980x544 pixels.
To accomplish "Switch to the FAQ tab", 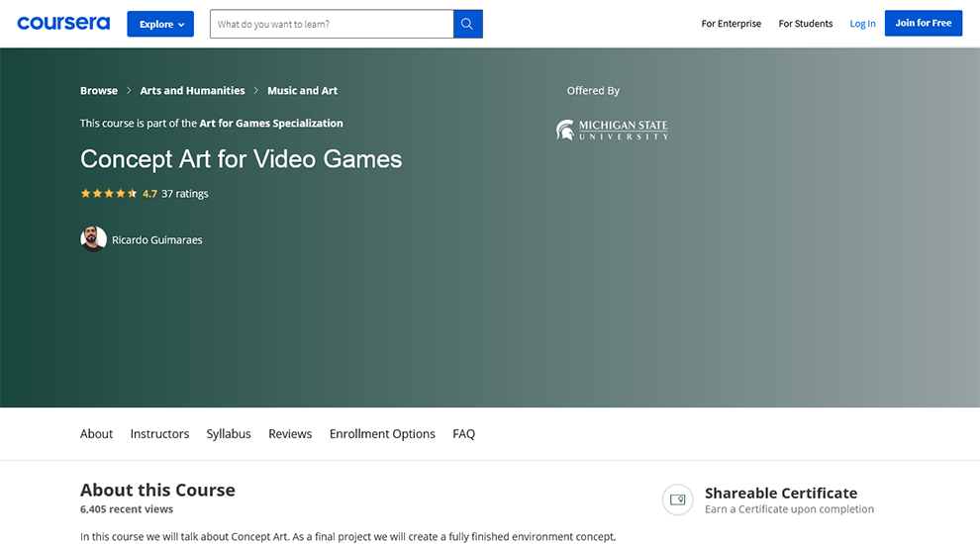I will click(x=463, y=433).
